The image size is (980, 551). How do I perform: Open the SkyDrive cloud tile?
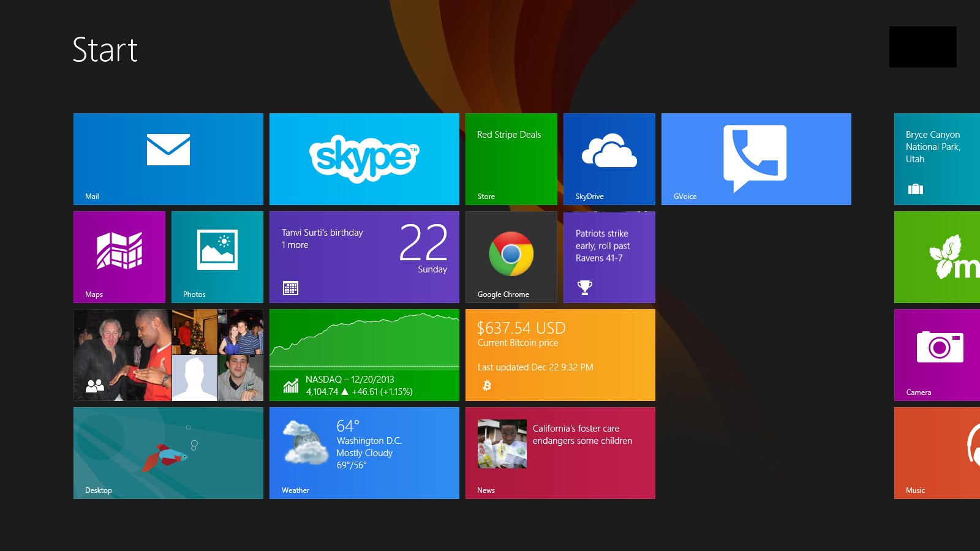[x=609, y=159]
